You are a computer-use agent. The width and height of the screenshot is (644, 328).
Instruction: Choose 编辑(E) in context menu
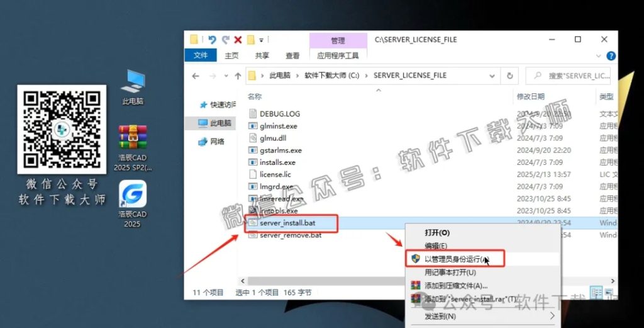436,246
